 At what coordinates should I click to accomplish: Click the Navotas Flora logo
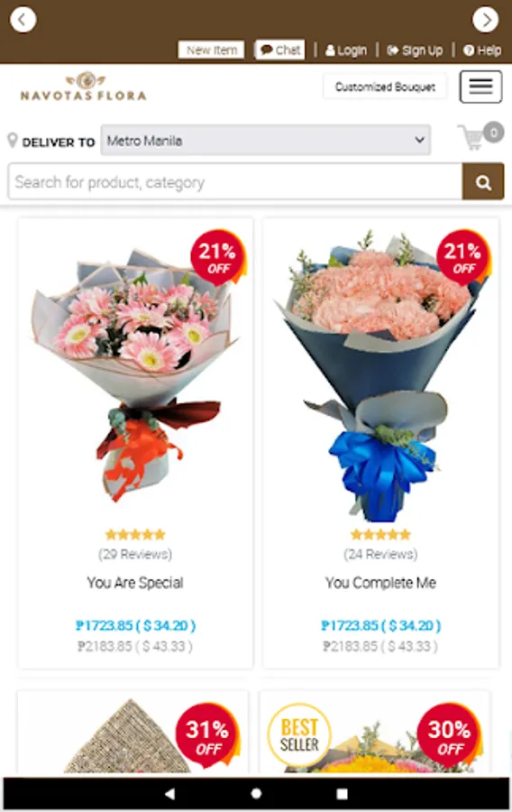click(83, 87)
